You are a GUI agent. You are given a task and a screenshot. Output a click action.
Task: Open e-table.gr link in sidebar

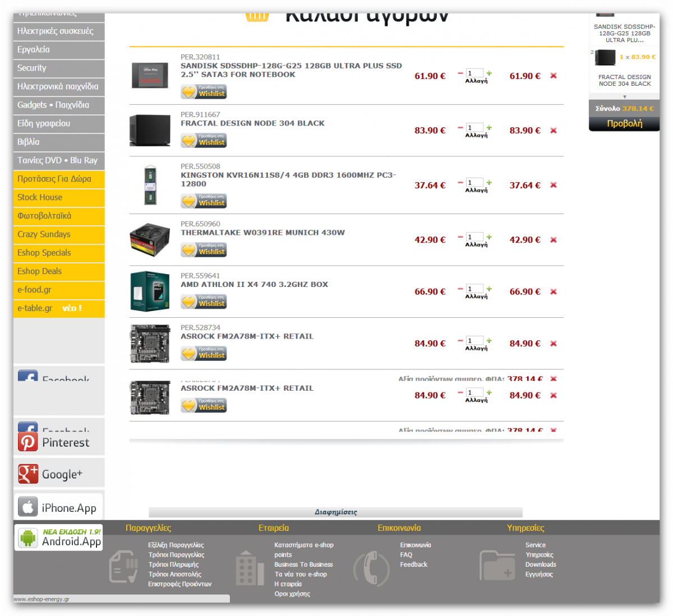[59, 309]
